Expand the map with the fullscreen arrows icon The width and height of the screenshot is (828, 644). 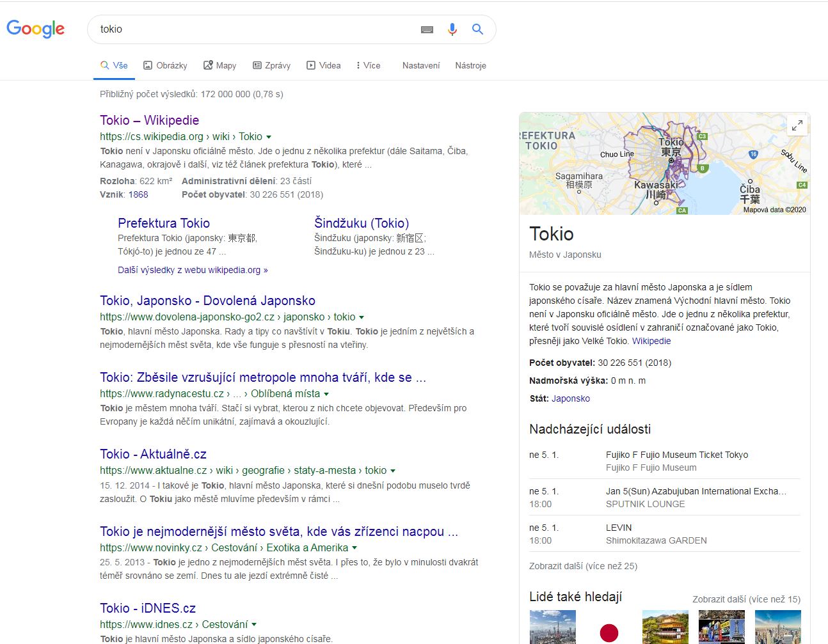pyautogui.click(x=797, y=125)
